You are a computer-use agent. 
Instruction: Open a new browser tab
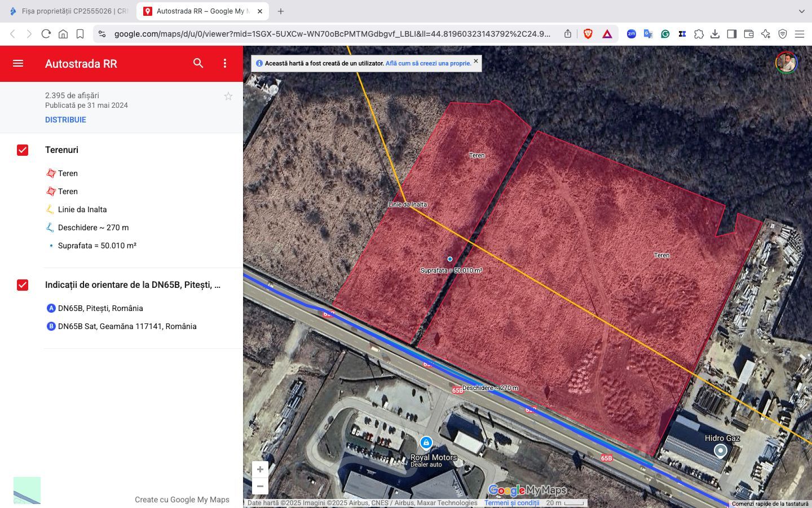pyautogui.click(x=281, y=11)
